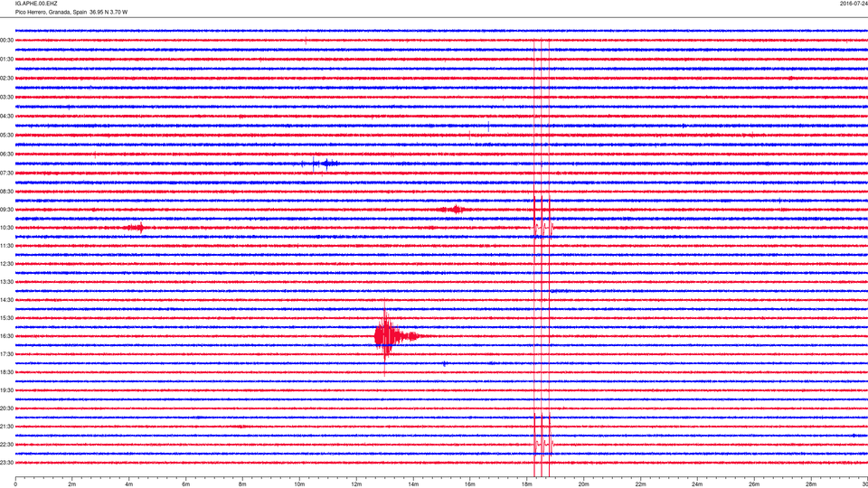Select the 02:30 trace time label
This screenshot has height=488, width=868.
(6, 79)
